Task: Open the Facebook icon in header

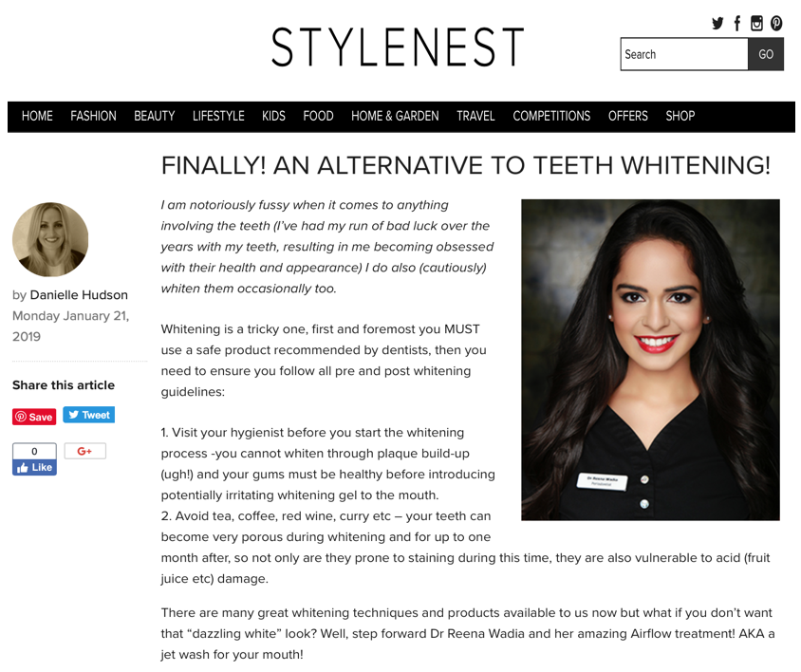Action: (737, 23)
